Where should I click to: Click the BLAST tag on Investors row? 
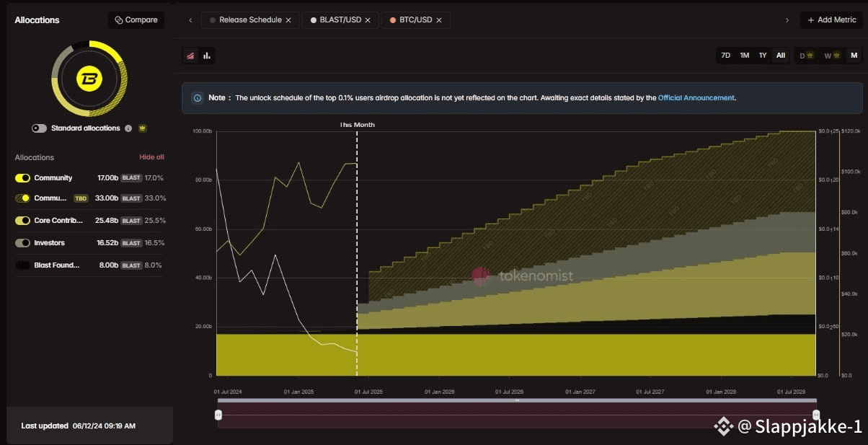[131, 243]
